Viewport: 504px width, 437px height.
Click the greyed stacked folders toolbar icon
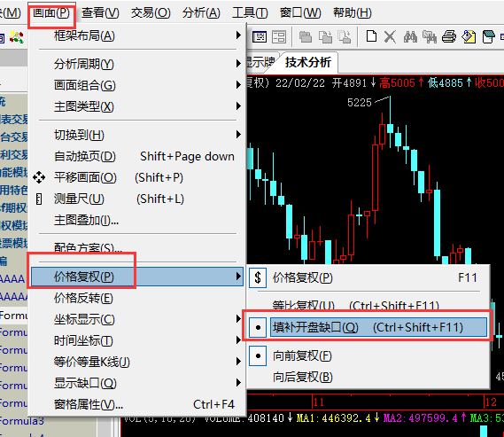[306, 37]
